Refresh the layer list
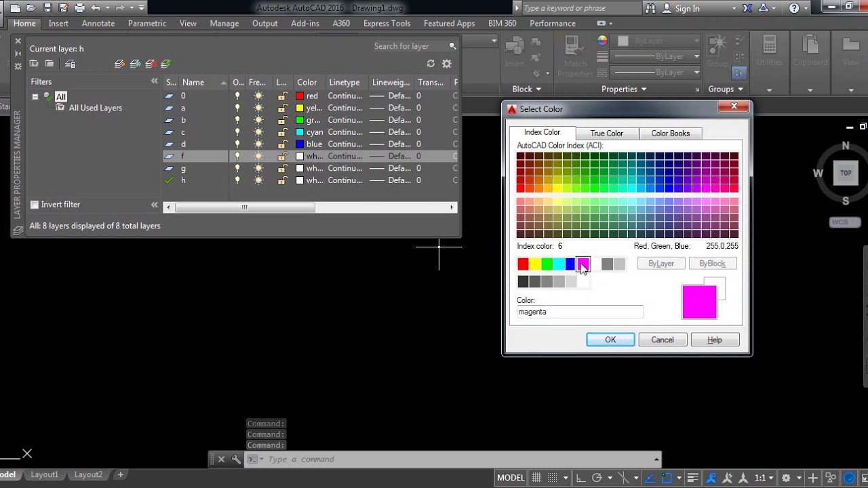This screenshot has height=488, width=868. click(431, 64)
